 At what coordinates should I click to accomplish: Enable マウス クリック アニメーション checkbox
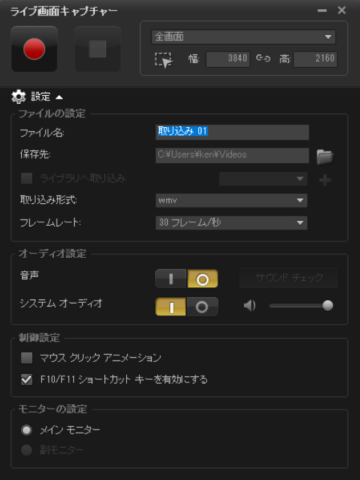pyautogui.click(x=27, y=358)
